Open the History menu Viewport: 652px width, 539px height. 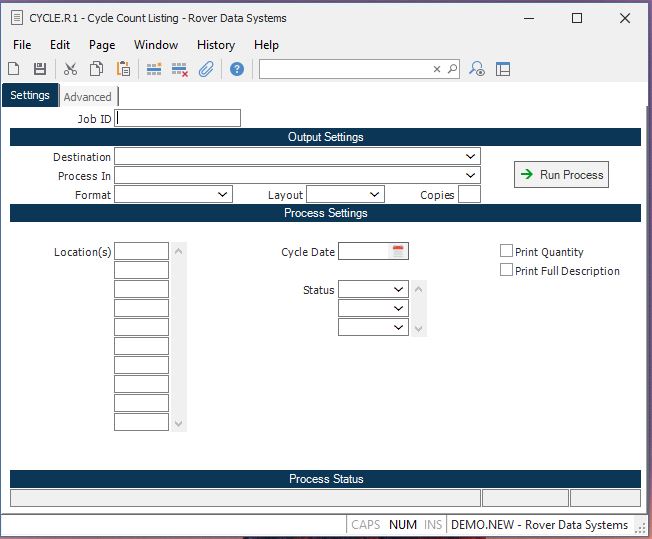click(x=215, y=45)
